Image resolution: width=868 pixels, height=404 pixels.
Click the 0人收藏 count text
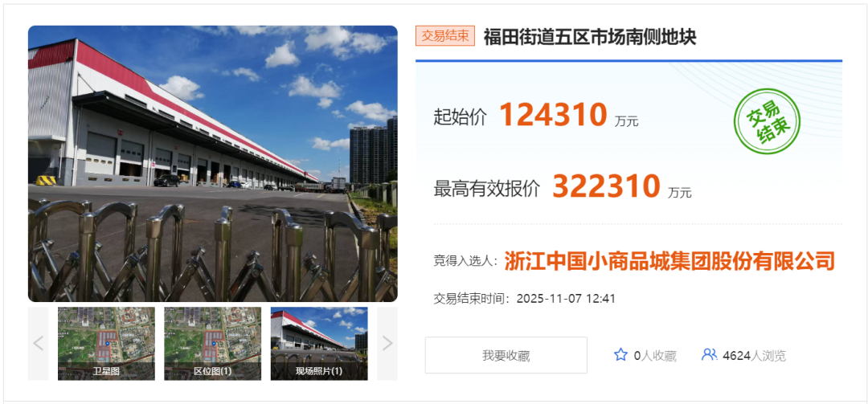[x=655, y=355]
